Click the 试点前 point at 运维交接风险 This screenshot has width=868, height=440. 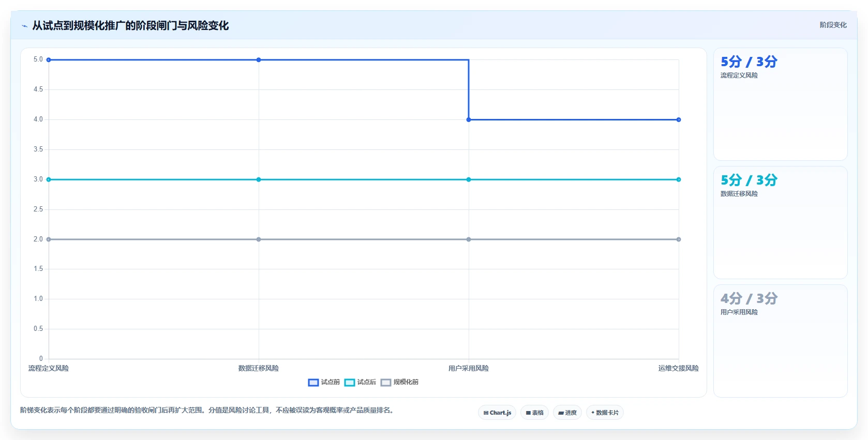coord(679,120)
